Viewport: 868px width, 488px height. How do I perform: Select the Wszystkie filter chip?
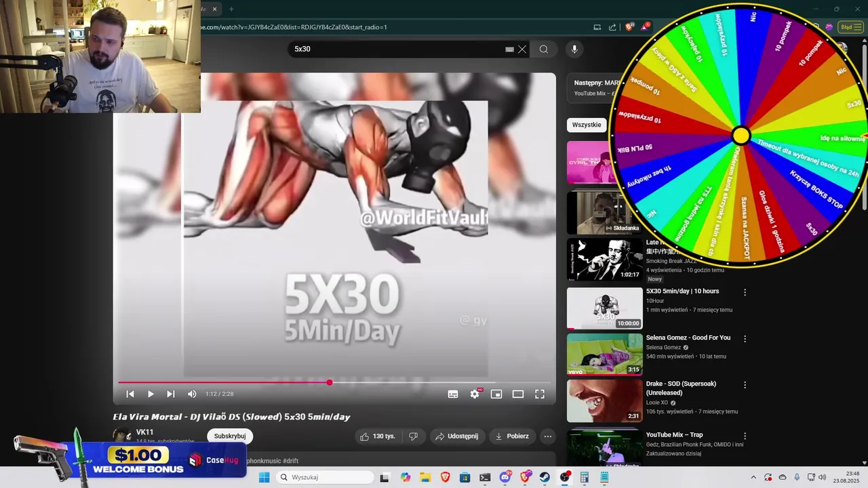tap(587, 125)
